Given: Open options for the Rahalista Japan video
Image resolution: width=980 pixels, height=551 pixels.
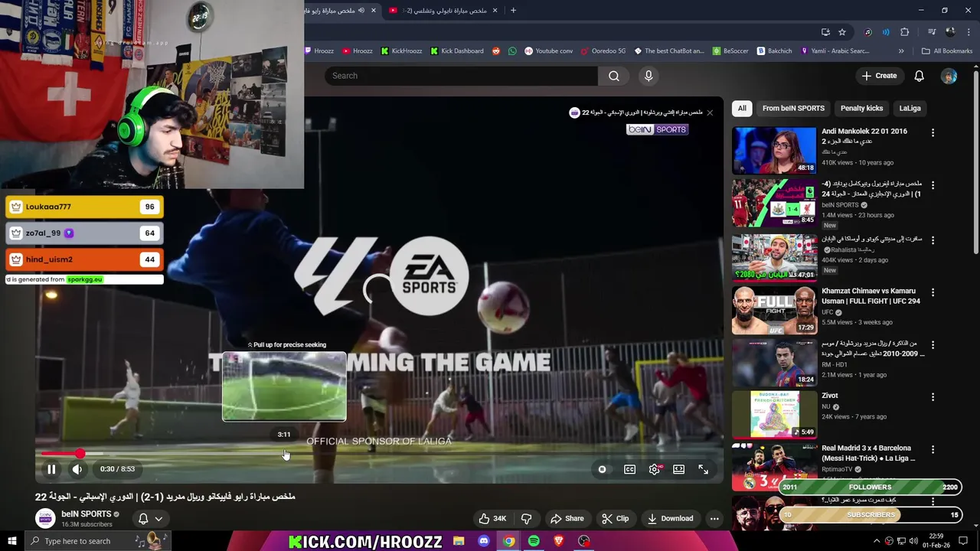Looking at the screenshot, I should click(x=933, y=240).
